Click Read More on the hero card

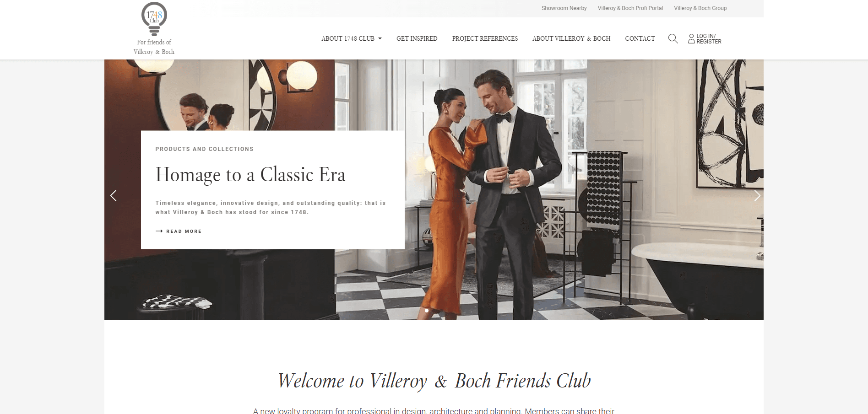coord(184,231)
